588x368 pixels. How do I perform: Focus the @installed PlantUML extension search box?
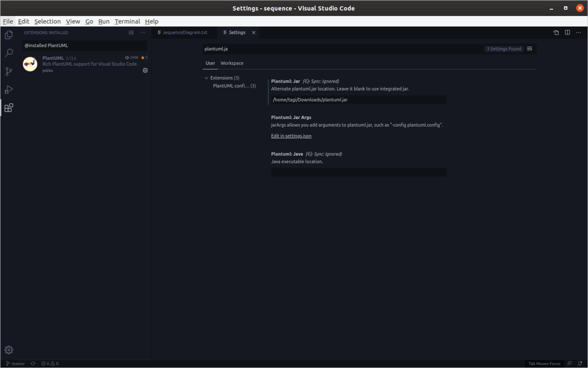[85, 45]
